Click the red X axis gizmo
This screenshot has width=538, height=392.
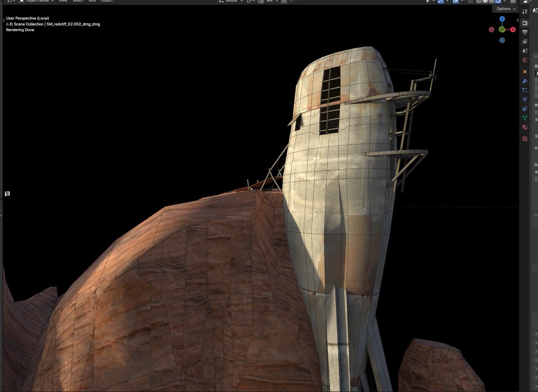pyautogui.click(x=512, y=30)
